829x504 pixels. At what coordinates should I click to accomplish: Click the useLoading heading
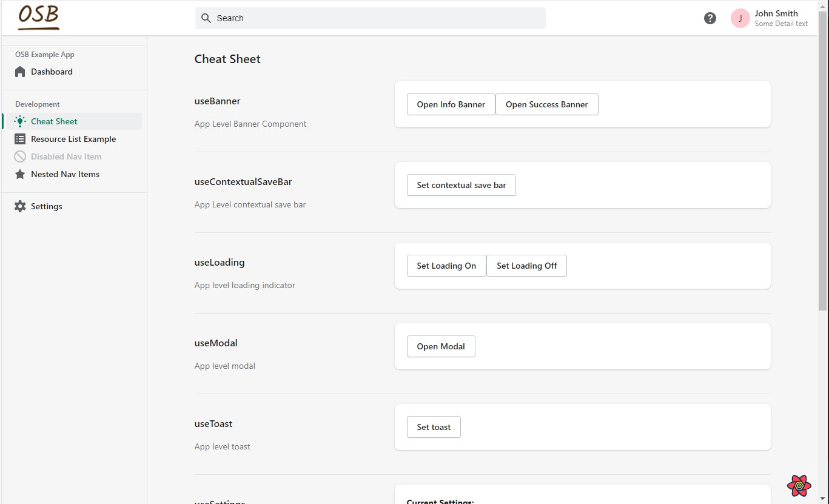[x=219, y=263]
